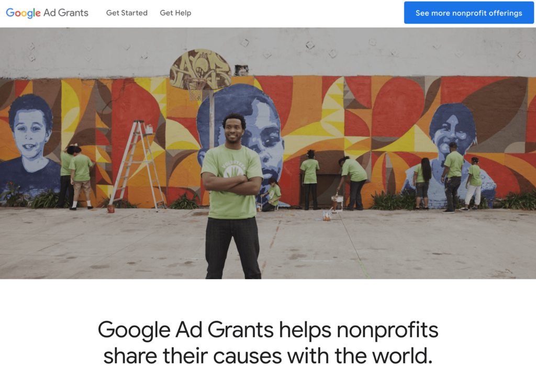This screenshot has width=536, height=392.
Task: Click the text 'share their causes with the world.'
Action: [x=268, y=356]
